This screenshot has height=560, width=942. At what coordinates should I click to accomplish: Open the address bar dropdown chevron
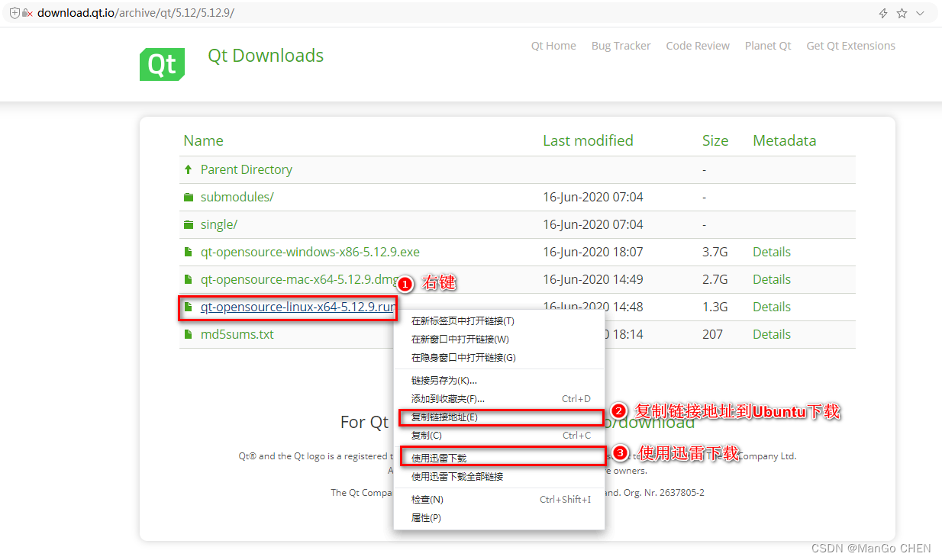[x=920, y=13]
